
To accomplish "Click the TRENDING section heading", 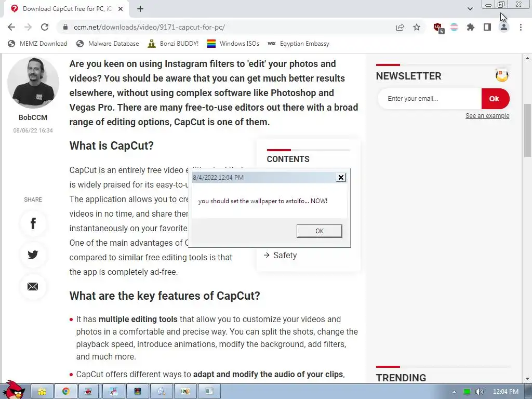I will [401, 378].
